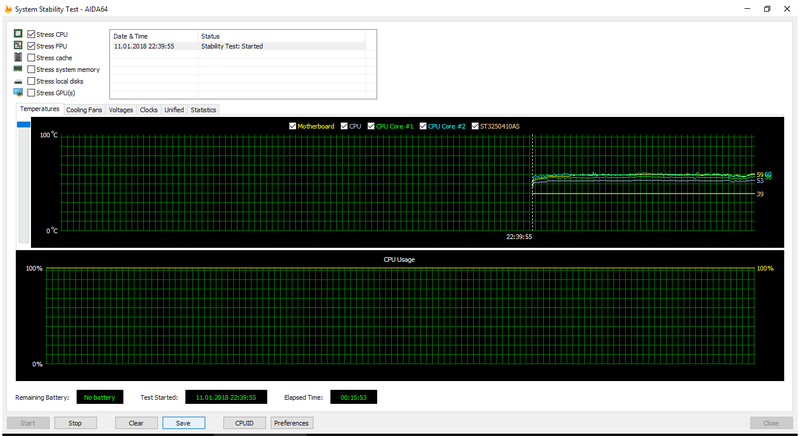Switch to the Cooling Fans tab
This screenshot has width=800, height=436.
point(84,110)
